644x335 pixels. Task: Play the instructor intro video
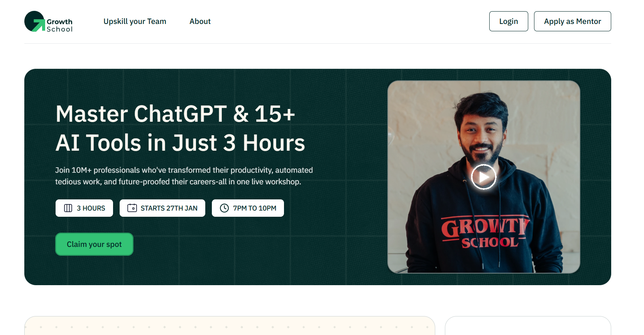tap(483, 177)
